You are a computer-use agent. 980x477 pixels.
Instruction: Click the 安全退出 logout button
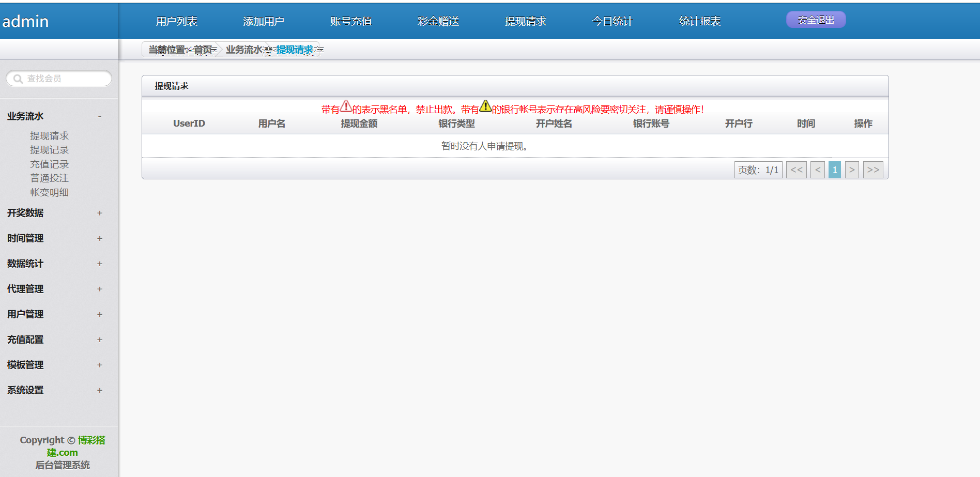click(816, 20)
